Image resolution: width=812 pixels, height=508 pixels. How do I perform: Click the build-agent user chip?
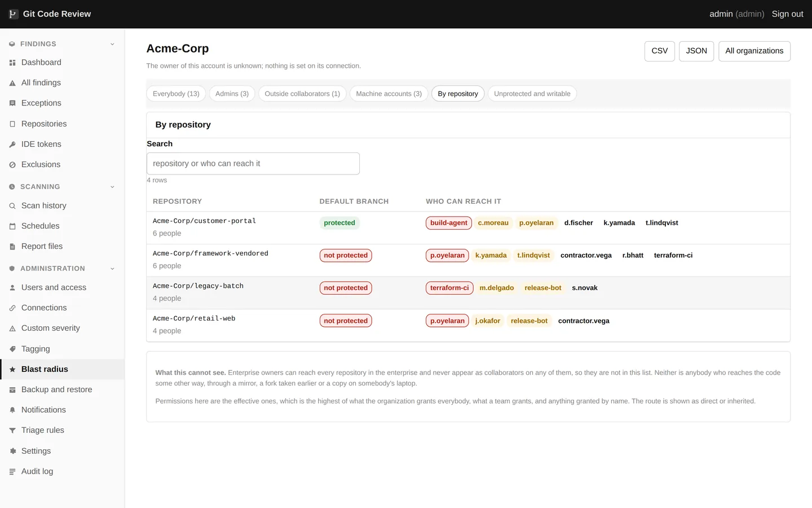click(449, 223)
